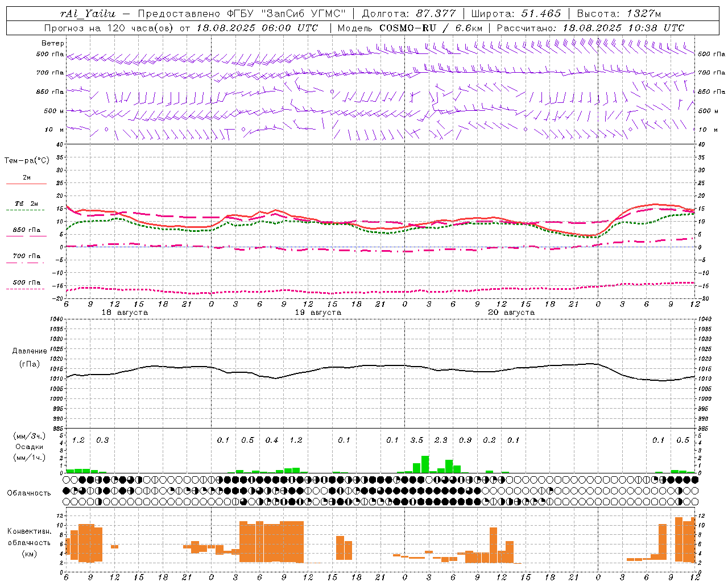Select the Прогноз на 120 часа(ов) text
Image resolution: width=728 pixels, height=582 pixels.
(110, 28)
